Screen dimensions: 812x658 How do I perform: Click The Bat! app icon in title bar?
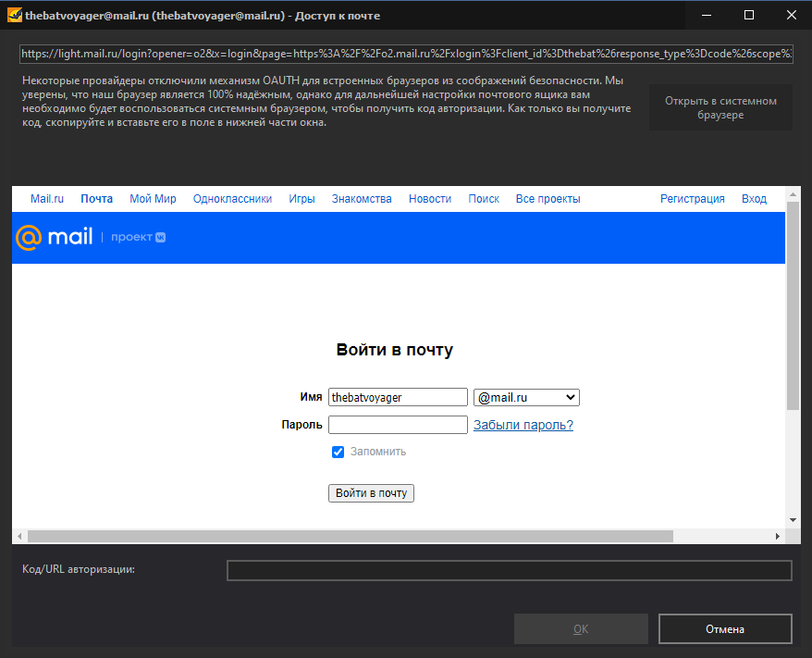tap(15, 15)
